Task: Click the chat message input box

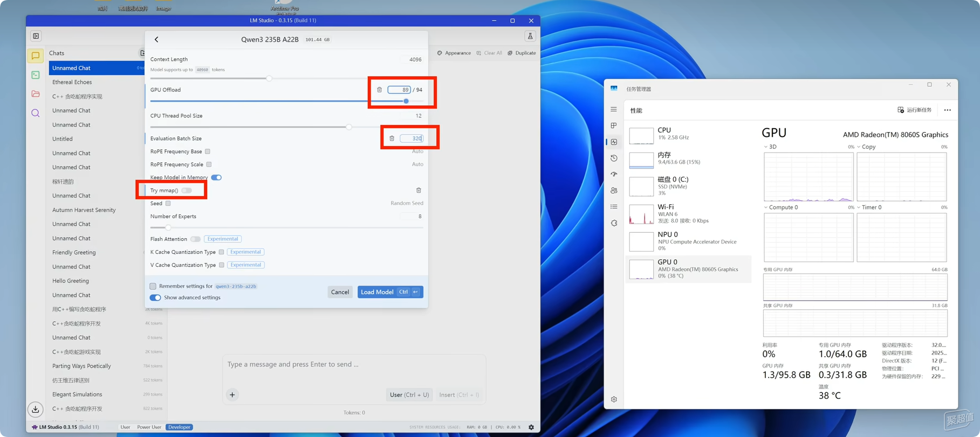Action: tap(354, 365)
